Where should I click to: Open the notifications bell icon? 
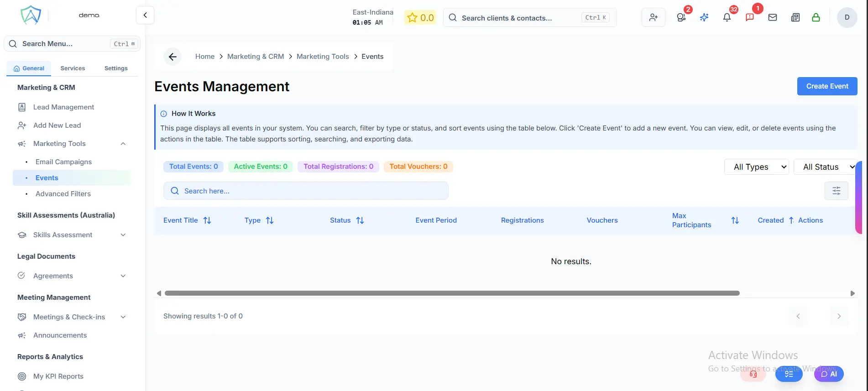[727, 17]
